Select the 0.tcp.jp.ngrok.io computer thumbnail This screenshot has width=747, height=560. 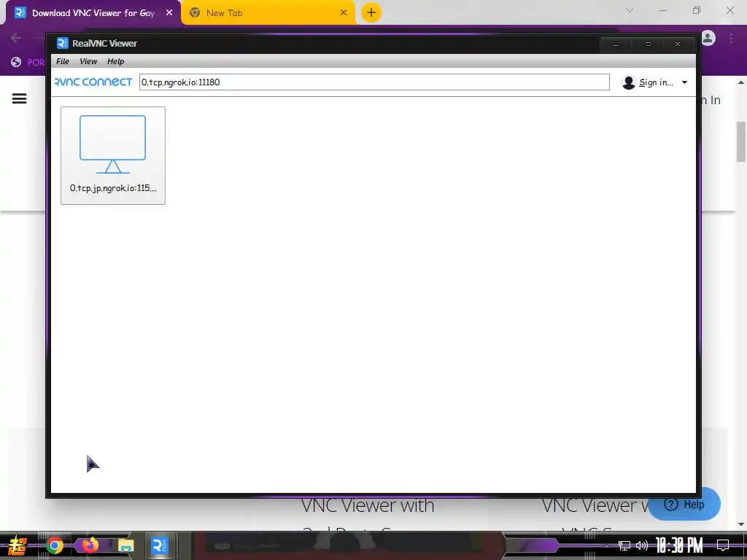[x=113, y=156]
